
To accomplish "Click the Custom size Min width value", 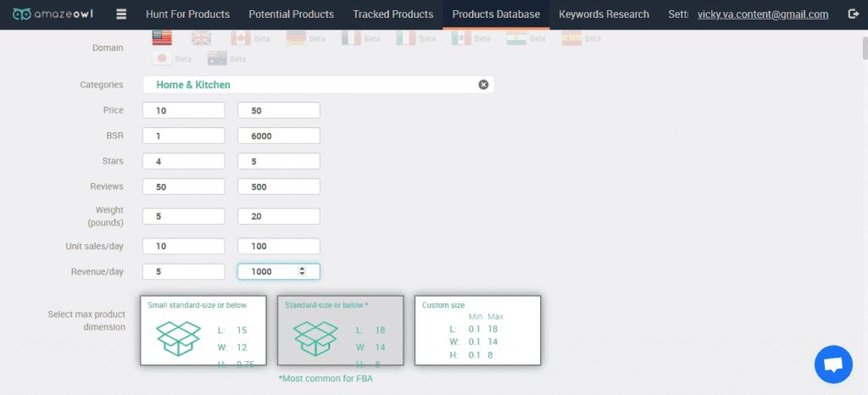I will pos(474,342).
